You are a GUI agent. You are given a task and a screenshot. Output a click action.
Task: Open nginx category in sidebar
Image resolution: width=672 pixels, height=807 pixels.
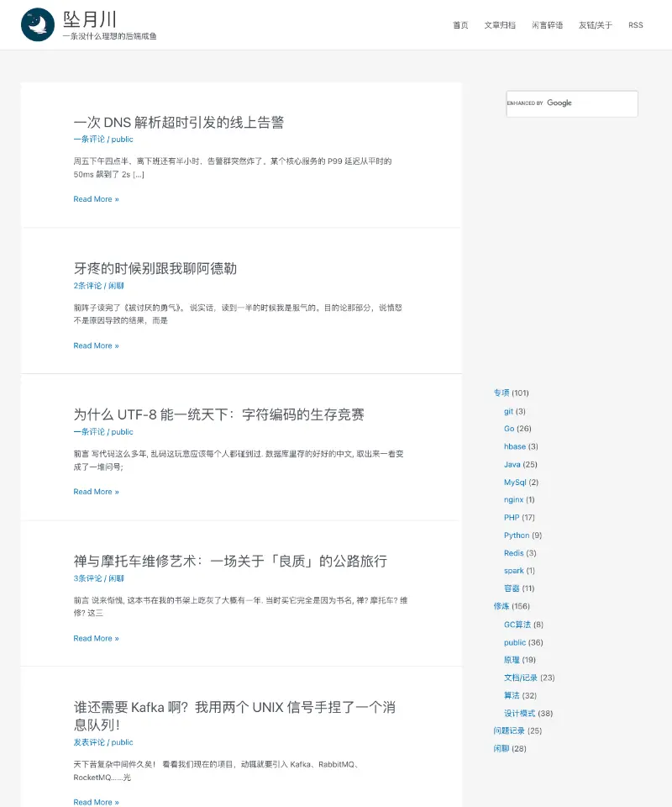click(x=513, y=499)
